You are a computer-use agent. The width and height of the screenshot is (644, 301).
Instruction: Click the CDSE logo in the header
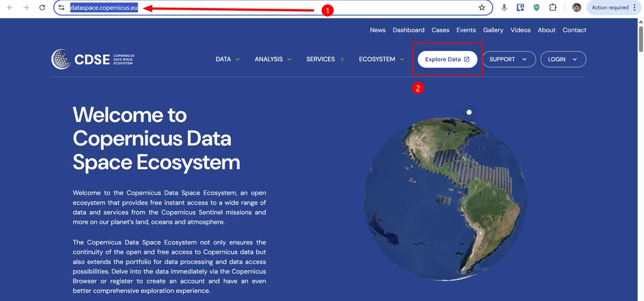click(x=93, y=59)
